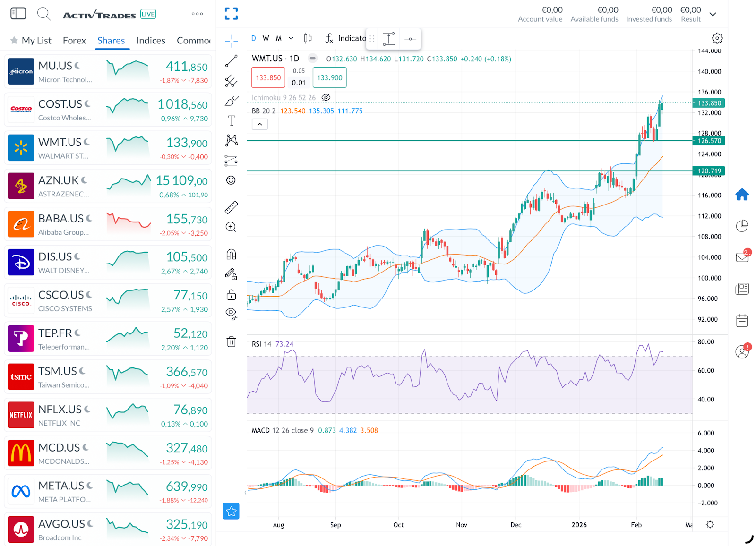The height and width of the screenshot is (546, 756).
Task: Switch to Commodities tab
Action: tap(194, 41)
